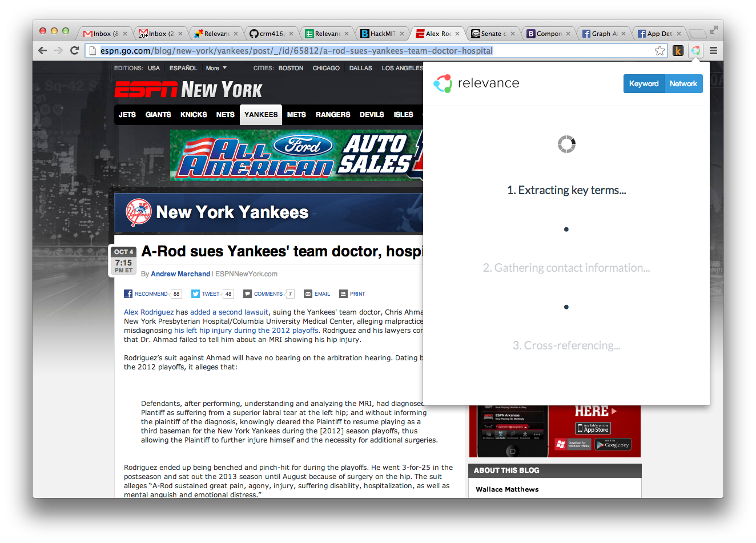Switch popup to Keyword mode

coord(644,84)
